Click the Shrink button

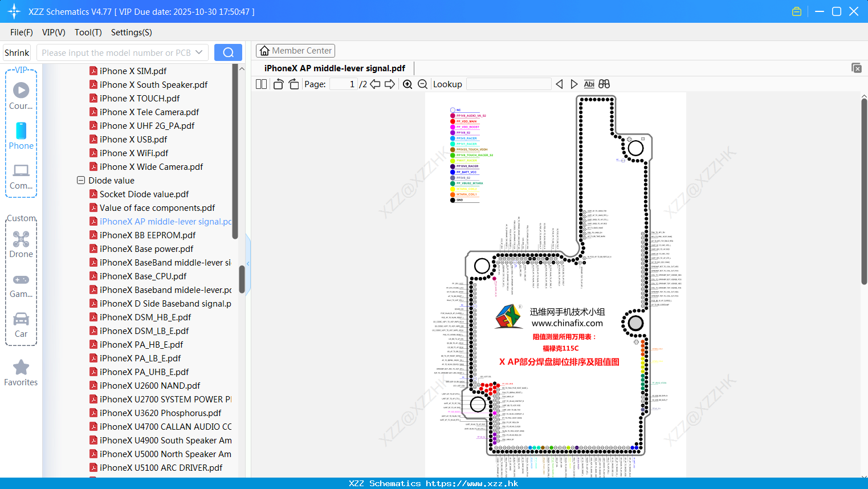pyautogui.click(x=17, y=52)
